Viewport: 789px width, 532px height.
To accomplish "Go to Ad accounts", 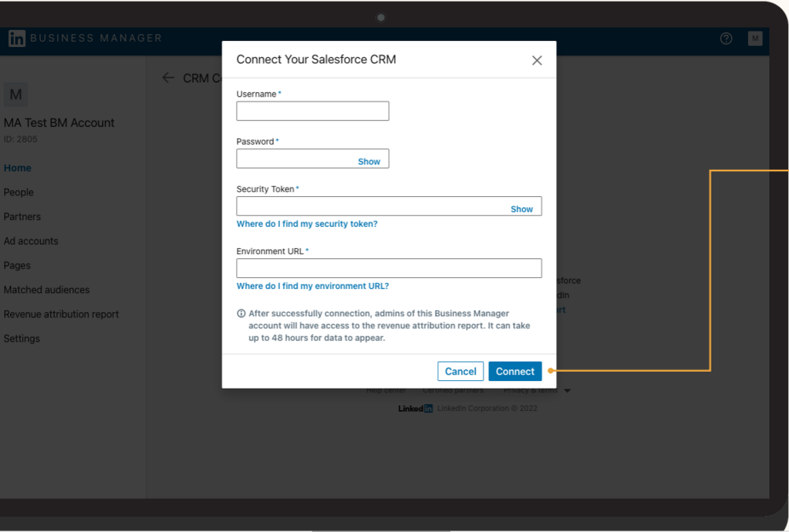I will tap(31, 240).
